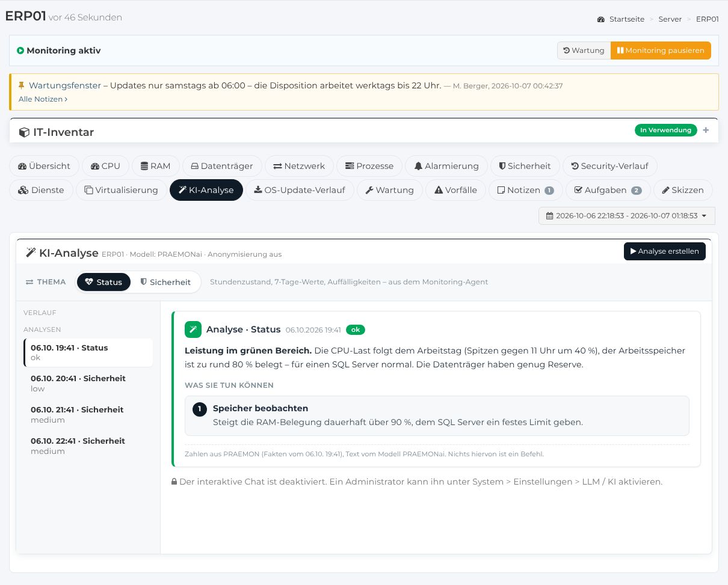The image size is (728, 585).
Task: Click the dashboard icon next to Startseite
Action: coord(601,19)
